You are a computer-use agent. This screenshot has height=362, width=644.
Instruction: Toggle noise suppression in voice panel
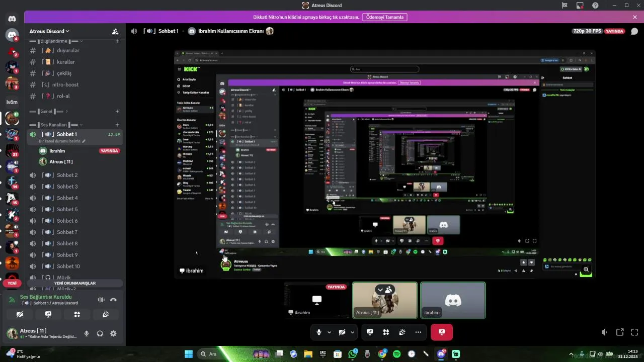101,300
